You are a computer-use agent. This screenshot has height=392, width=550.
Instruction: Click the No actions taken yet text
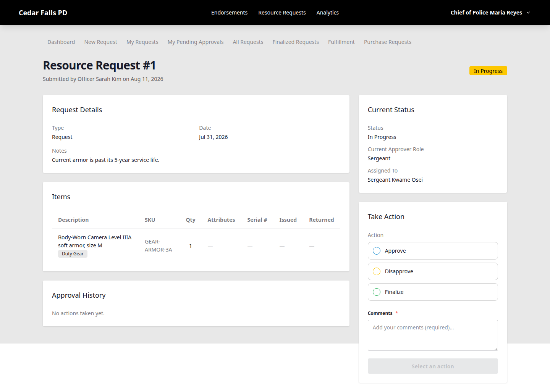[x=78, y=313]
